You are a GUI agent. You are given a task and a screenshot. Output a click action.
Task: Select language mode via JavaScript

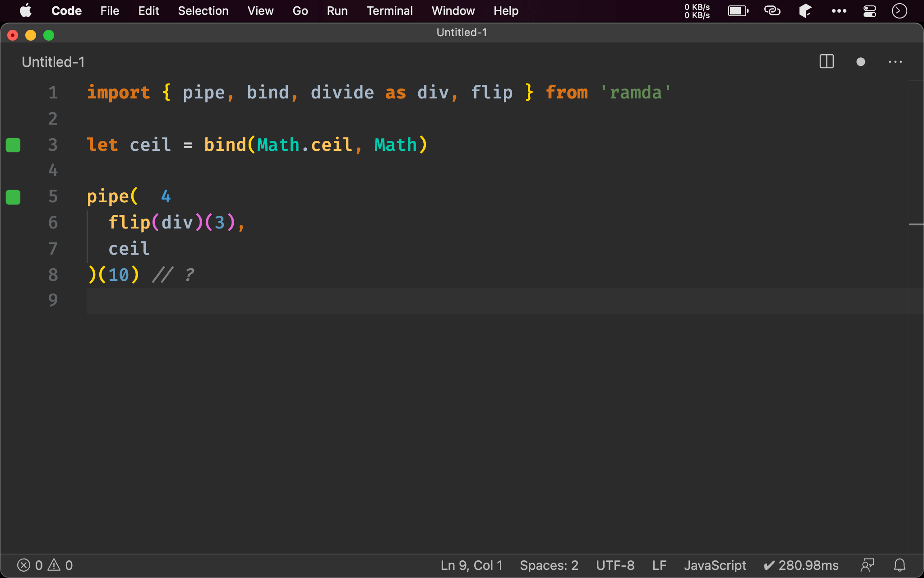click(x=715, y=565)
